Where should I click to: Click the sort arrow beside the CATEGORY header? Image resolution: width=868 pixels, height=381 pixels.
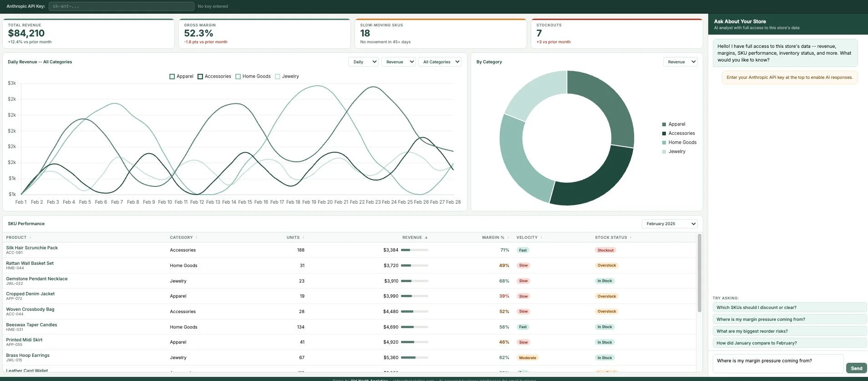(197, 237)
